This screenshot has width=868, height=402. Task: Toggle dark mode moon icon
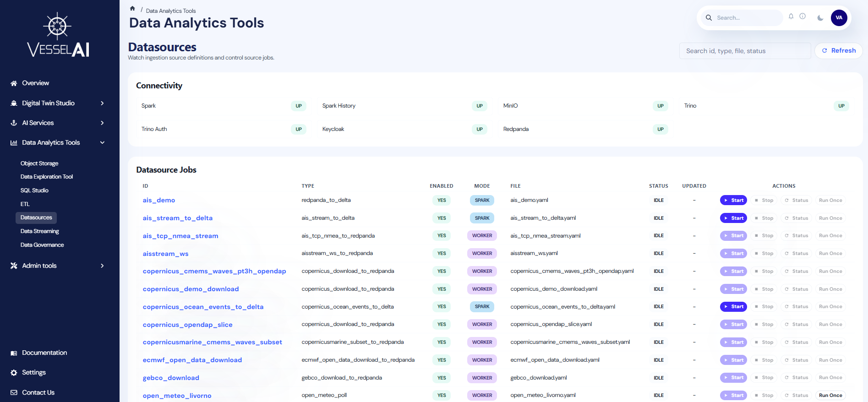820,18
